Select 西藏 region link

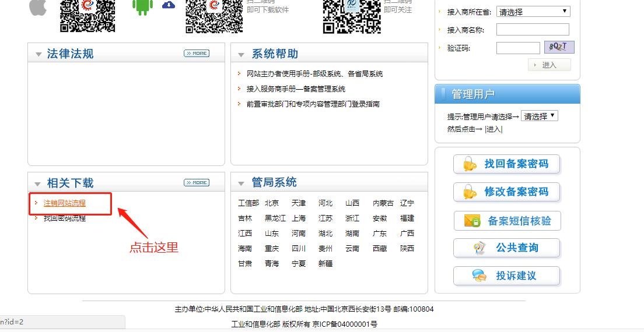point(380,248)
